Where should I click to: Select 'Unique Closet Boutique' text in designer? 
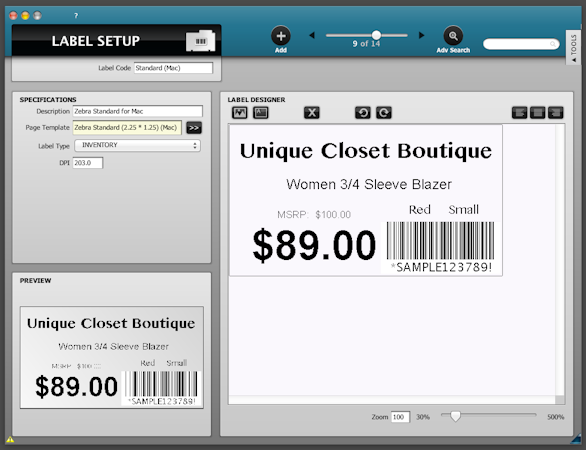pyautogui.click(x=366, y=151)
